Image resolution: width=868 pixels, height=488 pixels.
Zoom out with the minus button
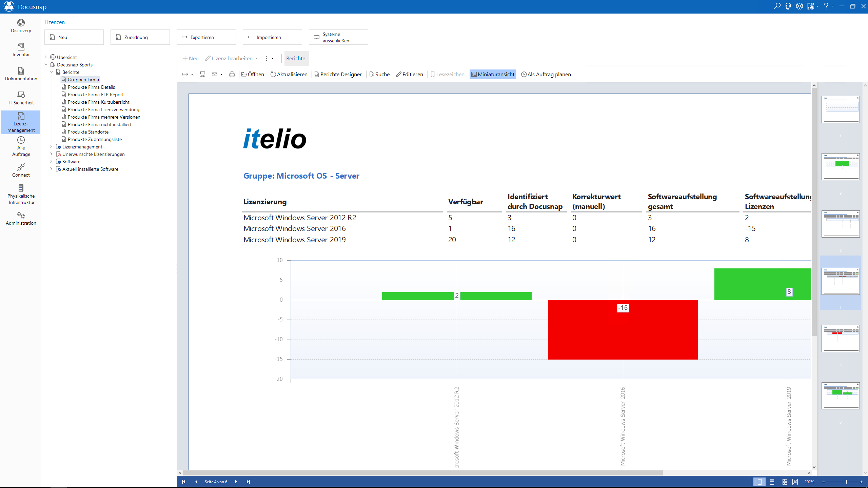click(x=823, y=482)
